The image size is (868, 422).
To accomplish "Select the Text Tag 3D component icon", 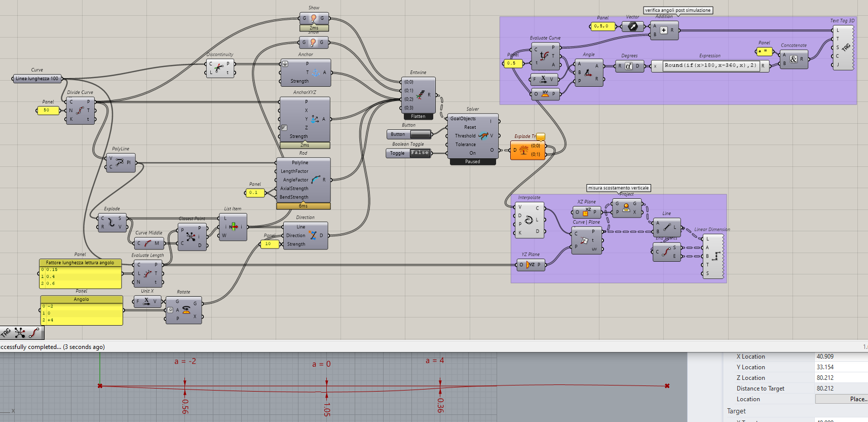I will (846, 48).
